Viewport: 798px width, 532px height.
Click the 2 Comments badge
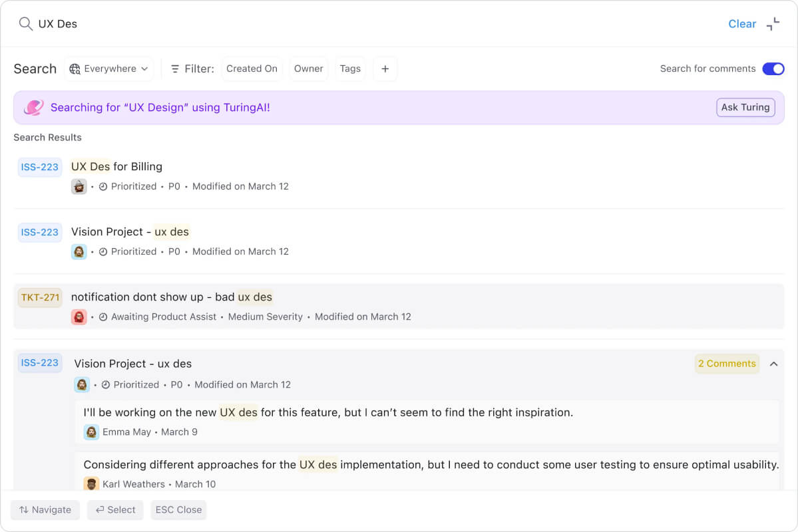(x=727, y=364)
